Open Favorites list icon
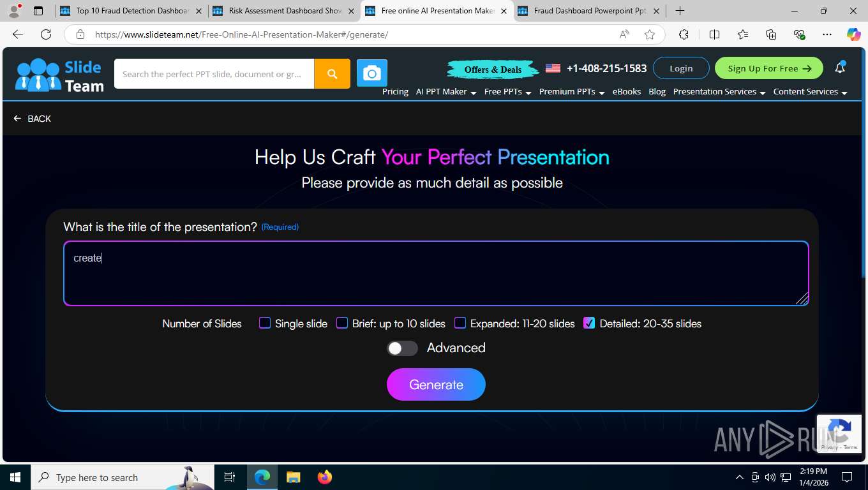 (743, 34)
